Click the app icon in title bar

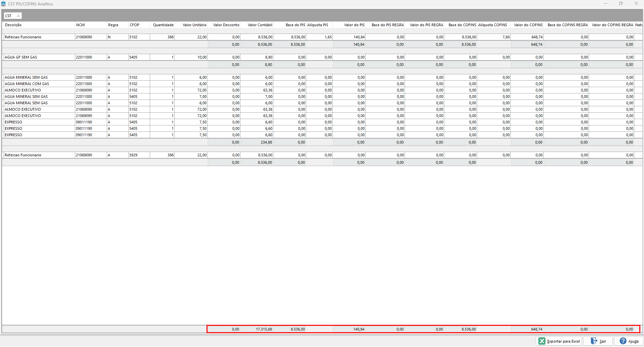[x=3, y=4]
